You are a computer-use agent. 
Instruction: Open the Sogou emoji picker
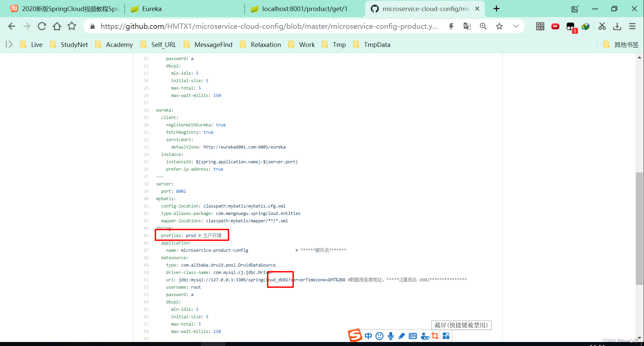(x=379, y=335)
